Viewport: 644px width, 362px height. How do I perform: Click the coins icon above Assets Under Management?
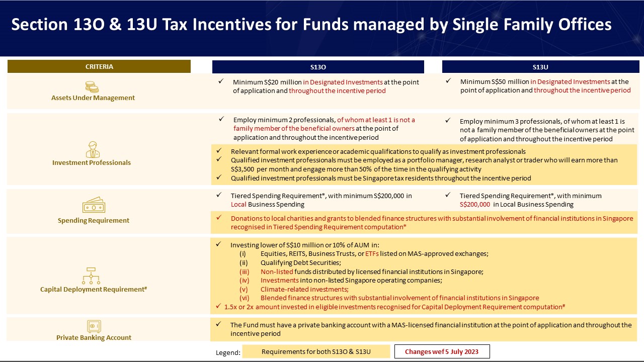coord(92,86)
